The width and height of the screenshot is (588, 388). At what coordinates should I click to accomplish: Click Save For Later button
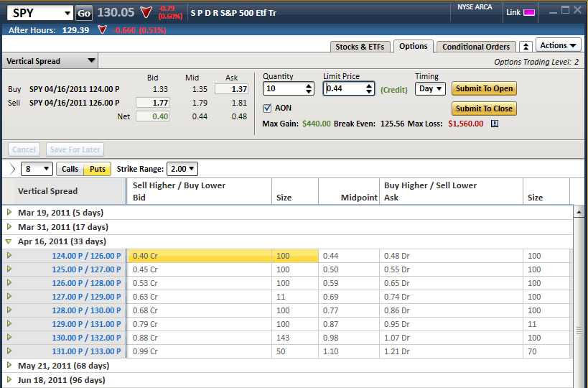tap(75, 149)
